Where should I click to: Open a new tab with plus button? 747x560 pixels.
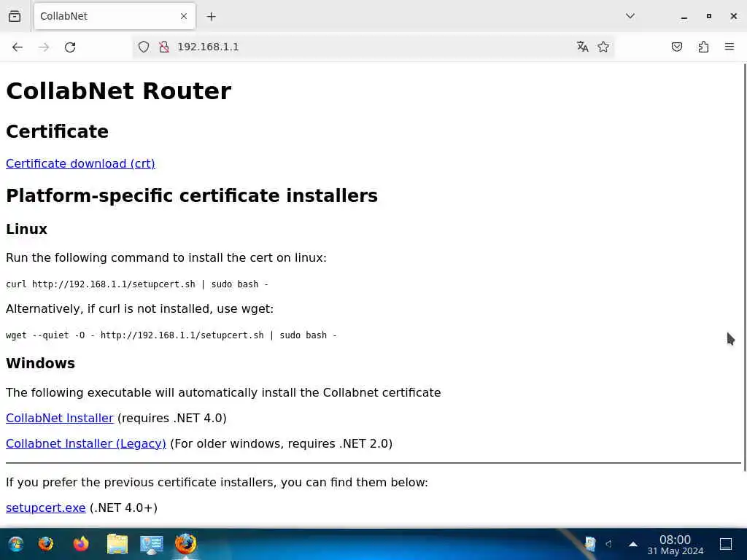211,16
